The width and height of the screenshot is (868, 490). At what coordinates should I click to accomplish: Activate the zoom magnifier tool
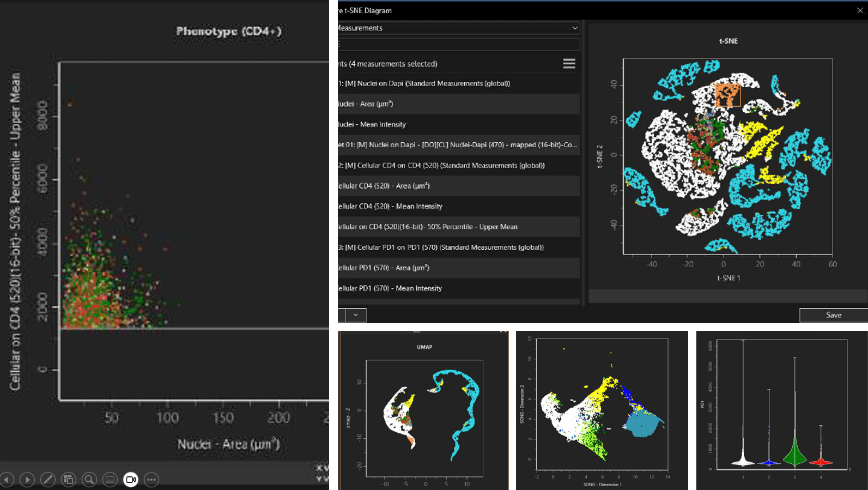point(89,480)
